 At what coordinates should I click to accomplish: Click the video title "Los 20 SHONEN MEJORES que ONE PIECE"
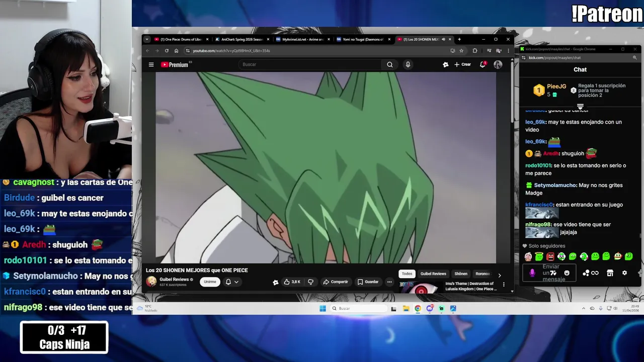click(x=197, y=270)
